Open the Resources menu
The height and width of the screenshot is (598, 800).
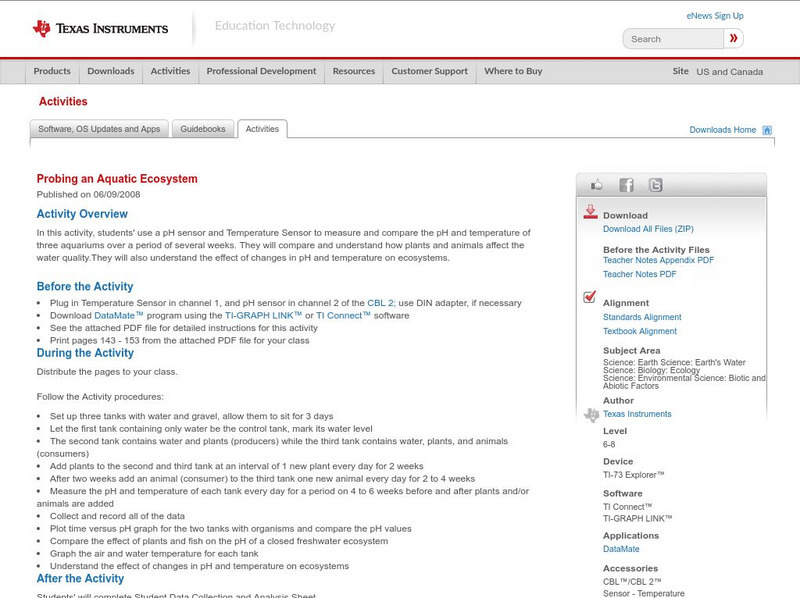[x=354, y=71]
